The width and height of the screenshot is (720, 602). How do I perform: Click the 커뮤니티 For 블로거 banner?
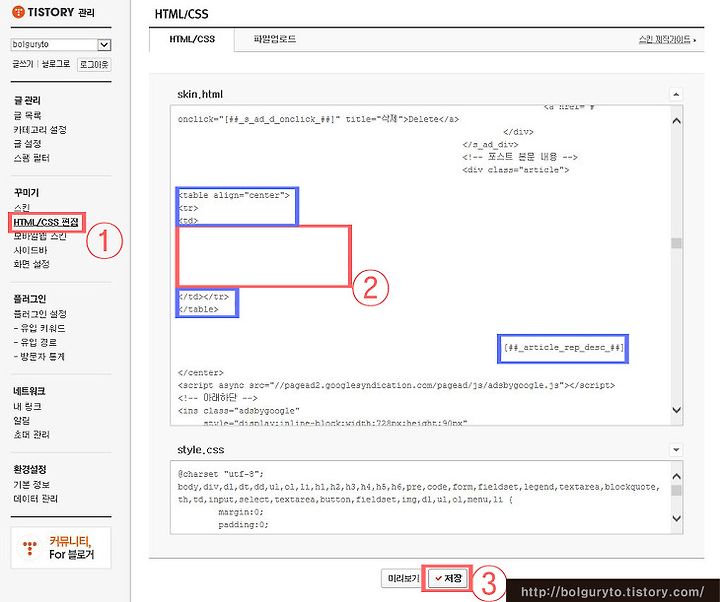[61, 548]
